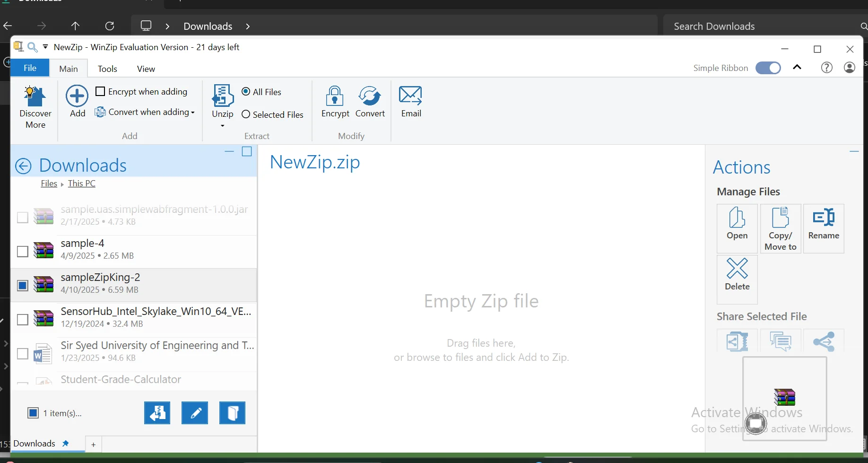The width and height of the screenshot is (868, 463).
Task: Click the pencil edit button at pane bottom
Action: [195, 413]
